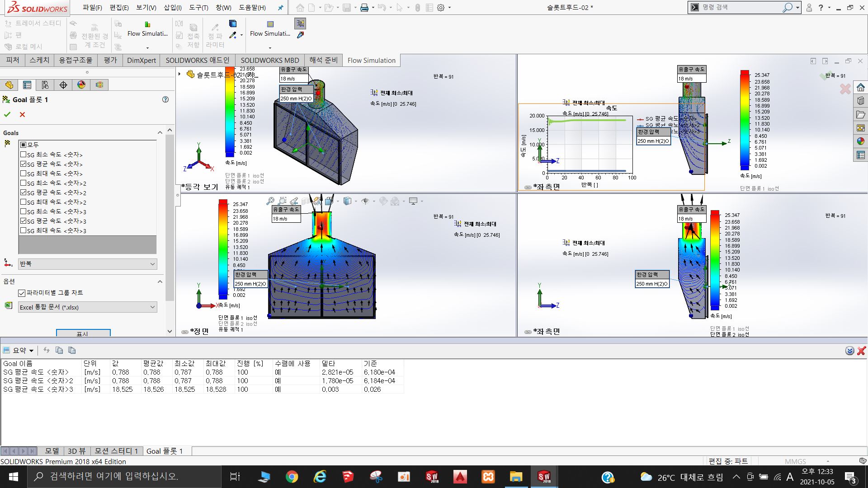The image size is (868, 488).
Task: Open the 반복 abscissa dropdown
Action: click(x=88, y=264)
